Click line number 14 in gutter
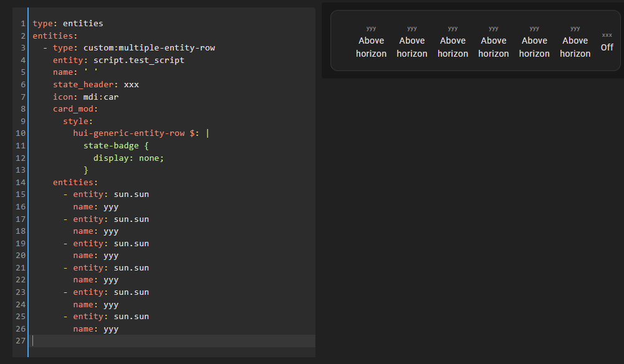The width and height of the screenshot is (624, 364). pos(21,183)
